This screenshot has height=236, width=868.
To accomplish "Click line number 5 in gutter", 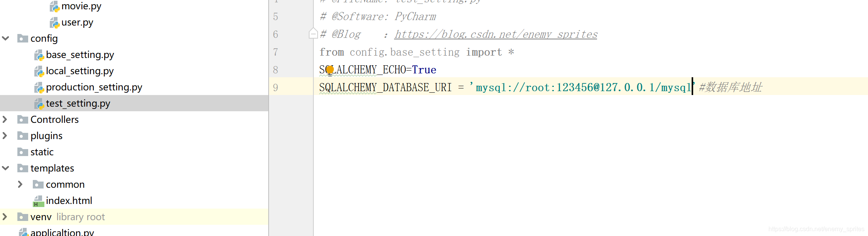I will [276, 17].
